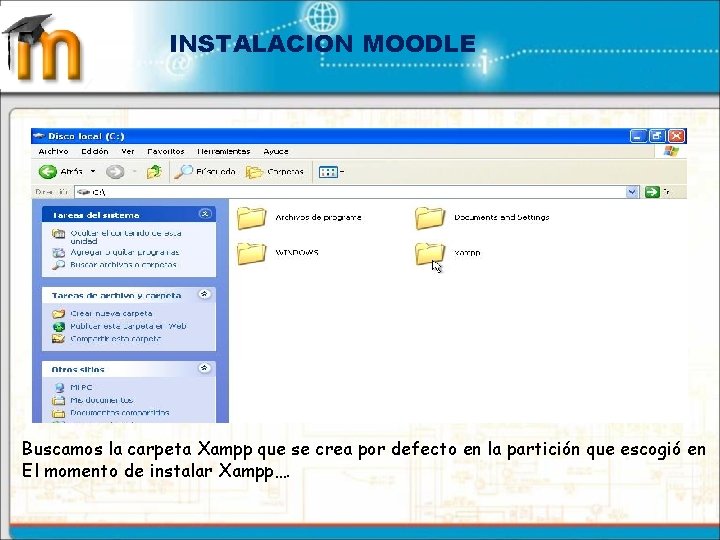Open the Favoritos menu

tap(165, 151)
